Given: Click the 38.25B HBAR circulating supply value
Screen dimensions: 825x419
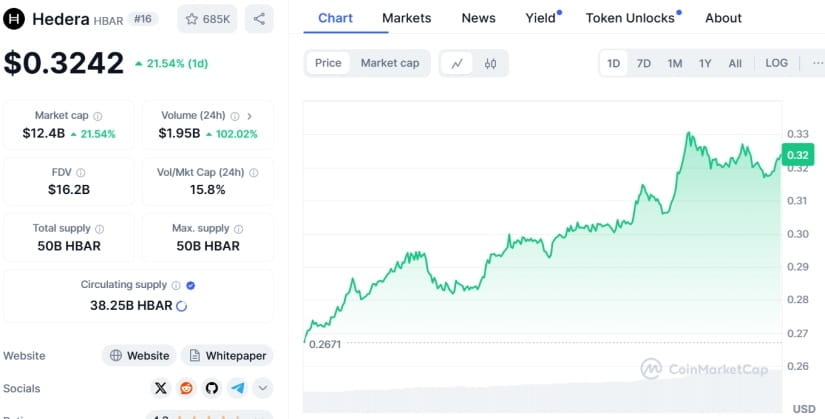Looking at the screenshot, I should [131, 306].
